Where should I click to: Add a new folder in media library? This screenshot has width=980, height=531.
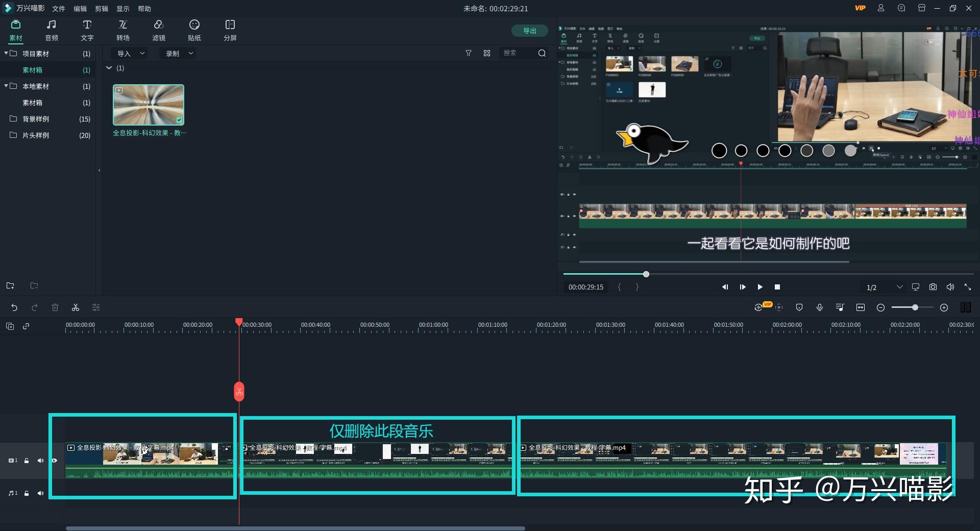10,285
